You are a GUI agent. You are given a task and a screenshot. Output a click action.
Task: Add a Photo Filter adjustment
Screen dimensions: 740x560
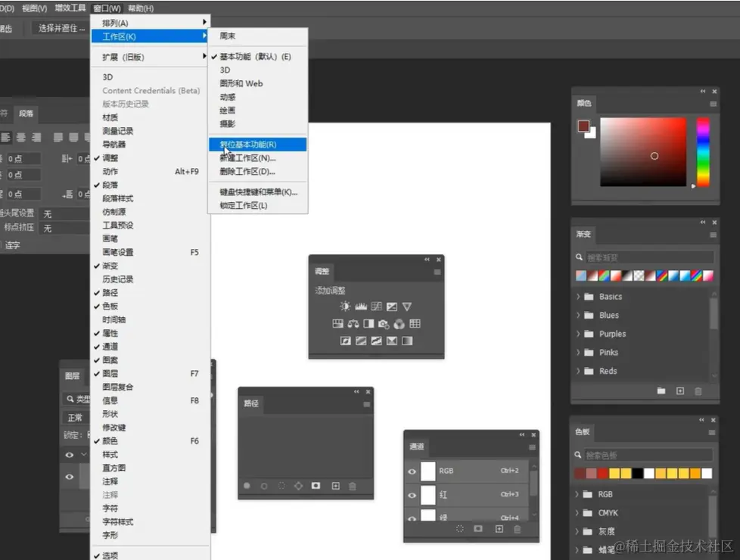[x=384, y=324]
